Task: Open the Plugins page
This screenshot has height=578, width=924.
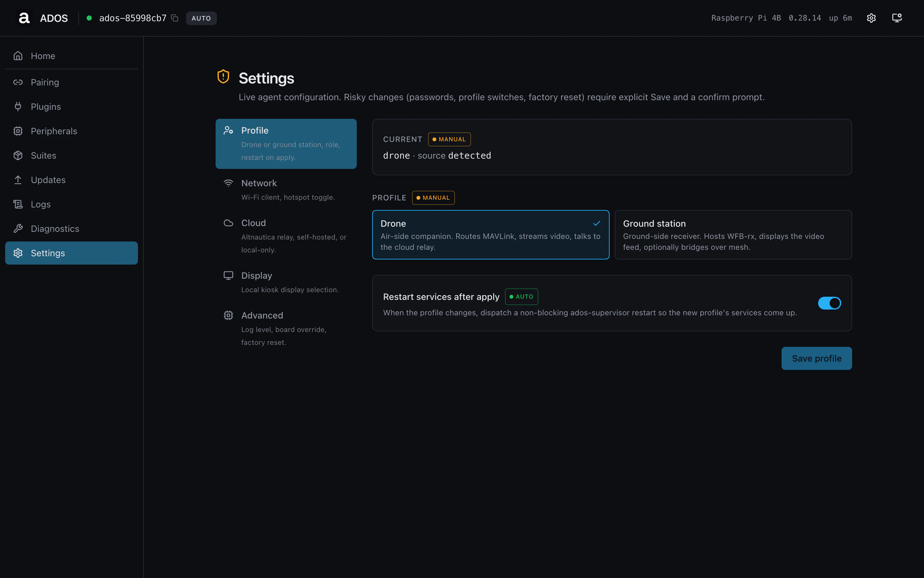Action: (x=72, y=107)
